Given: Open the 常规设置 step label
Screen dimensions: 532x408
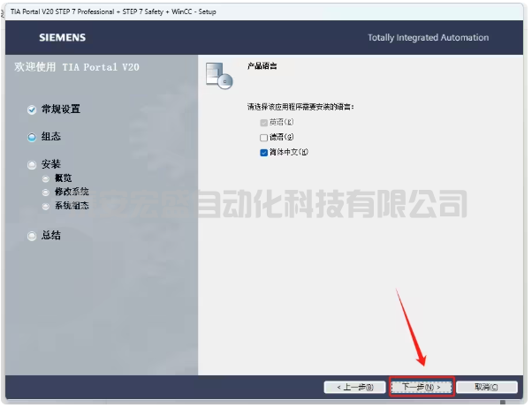Looking at the screenshot, I should pyautogui.click(x=61, y=110).
